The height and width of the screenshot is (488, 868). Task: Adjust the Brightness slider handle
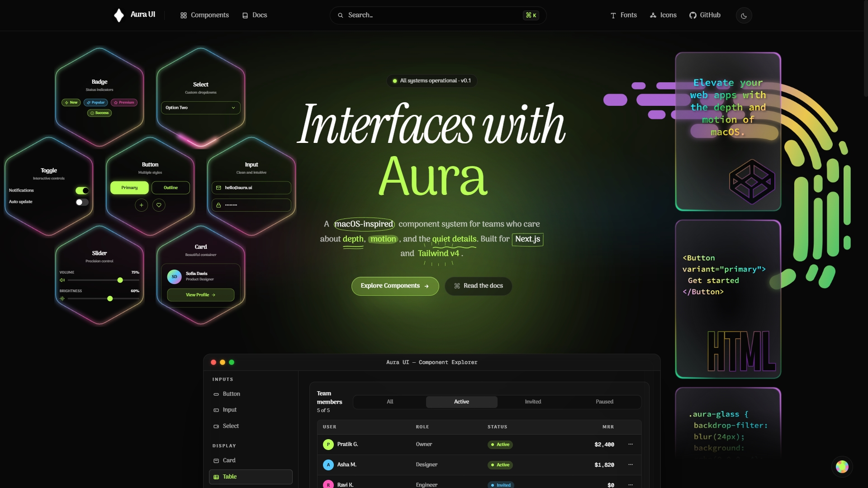110,299
